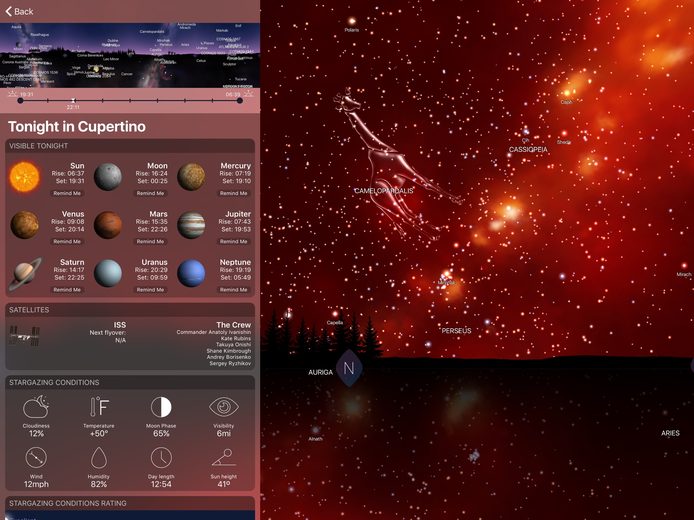Tap the Tonight in Cupertino title
694x520 pixels.
pos(77,127)
